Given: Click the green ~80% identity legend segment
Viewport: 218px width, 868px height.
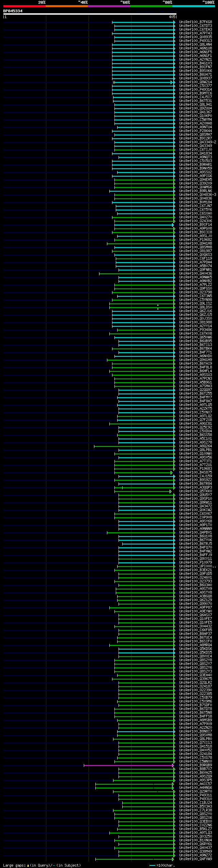Looking at the screenshot, I should (151, 6).
